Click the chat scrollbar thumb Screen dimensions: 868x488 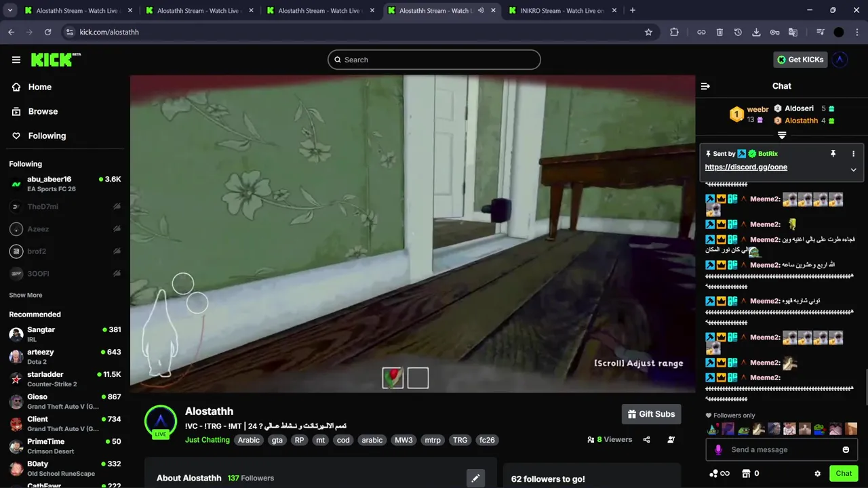(865, 388)
